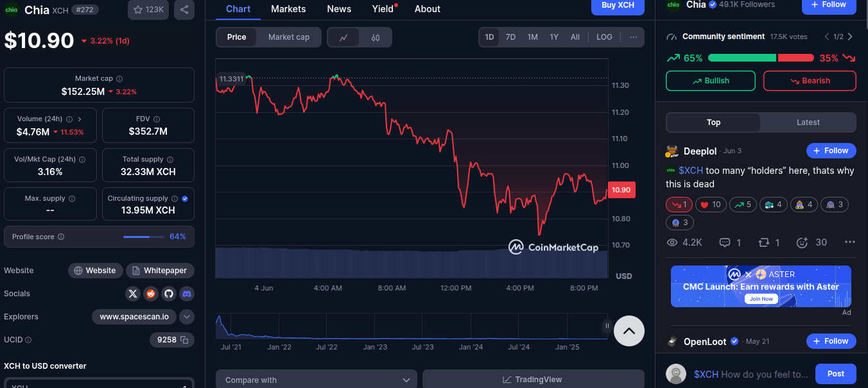Click the Buy XCH button

click(x=618, y=6)
